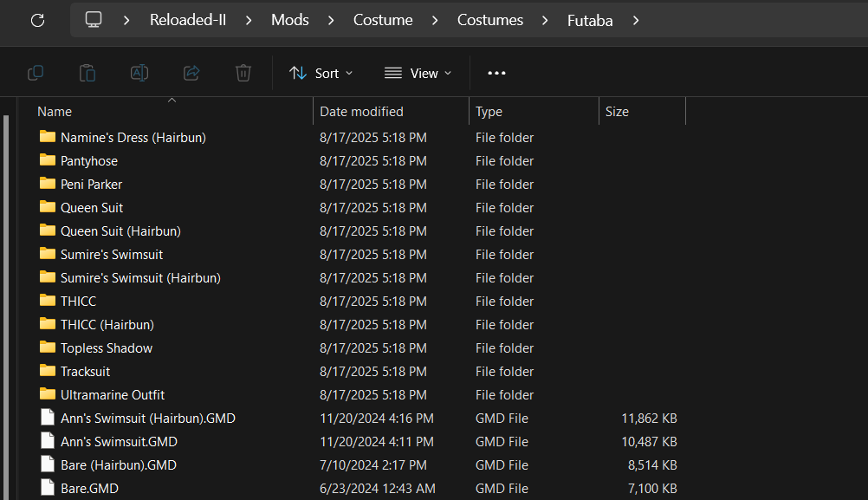This screenshot has width=868, height=500.
Task: Click the Rename icon in the toolbar
Action: (139, 73)
